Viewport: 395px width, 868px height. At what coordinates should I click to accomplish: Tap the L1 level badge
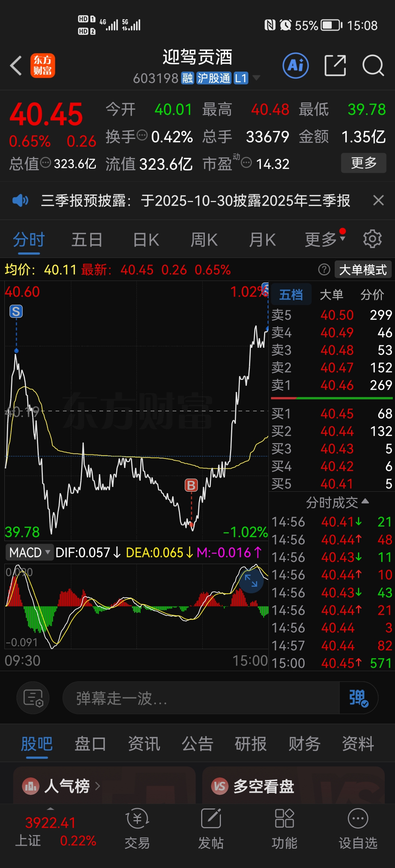[241, 78]
